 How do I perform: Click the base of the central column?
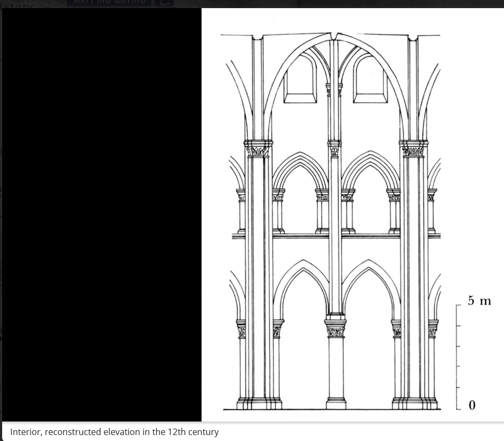(x=336, y=403)
